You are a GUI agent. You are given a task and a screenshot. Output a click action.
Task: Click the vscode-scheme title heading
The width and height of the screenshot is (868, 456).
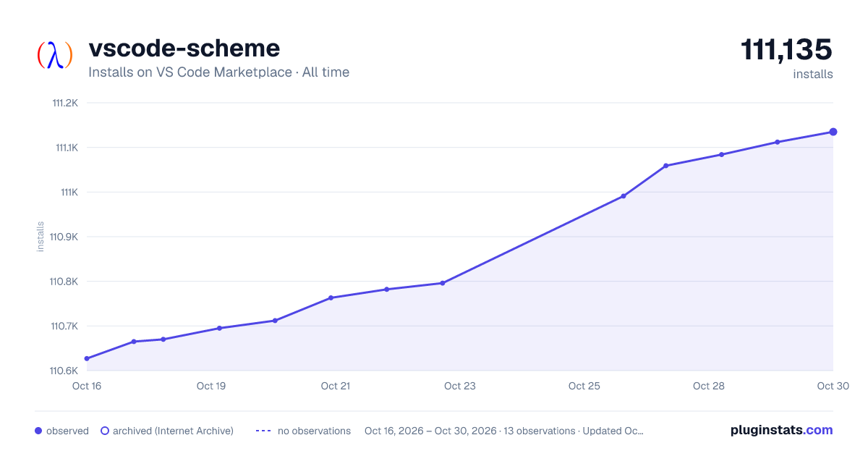click(x=184, y=48)
